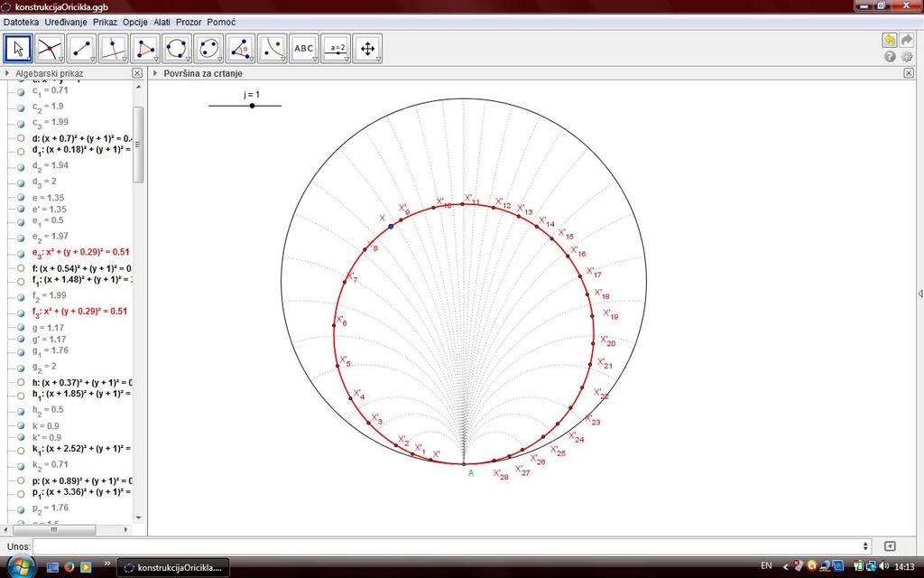
Task: Open the Alati menu
Action: click(162, 22)
